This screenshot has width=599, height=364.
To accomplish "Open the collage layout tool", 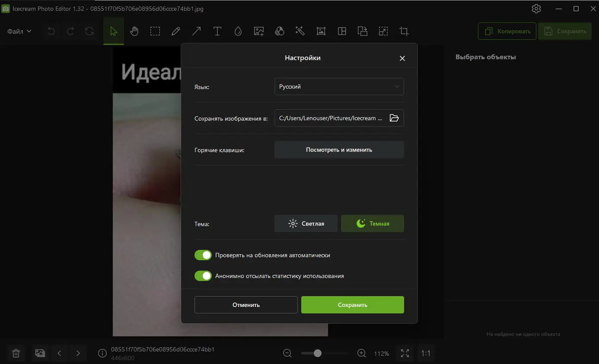I will (342, 31).
